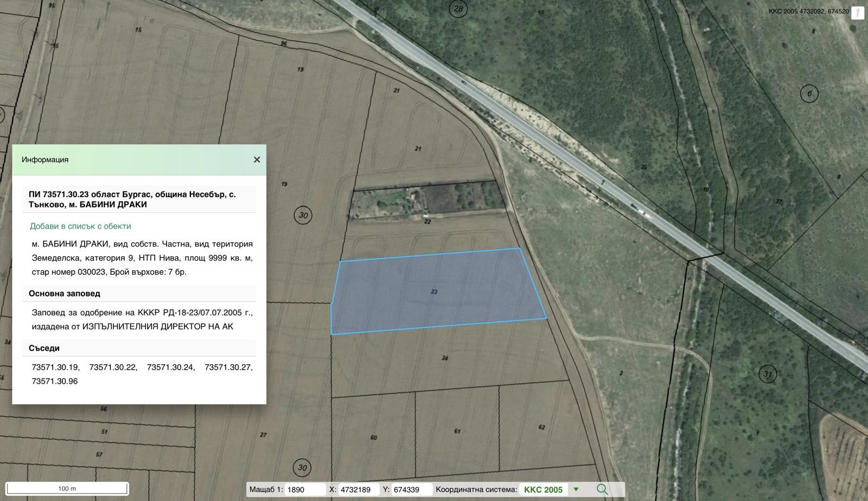Click the circled 28 district marker
Screen dimensions: 868x501
[459, 9]
